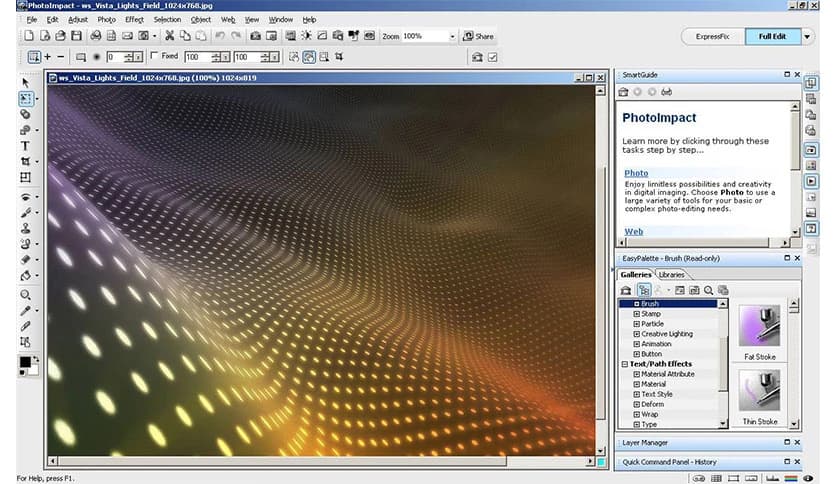Expand the Deform gallery node
Image resolution: width=836 pixels, height=484 pixels.
click(x=637, y=405)
